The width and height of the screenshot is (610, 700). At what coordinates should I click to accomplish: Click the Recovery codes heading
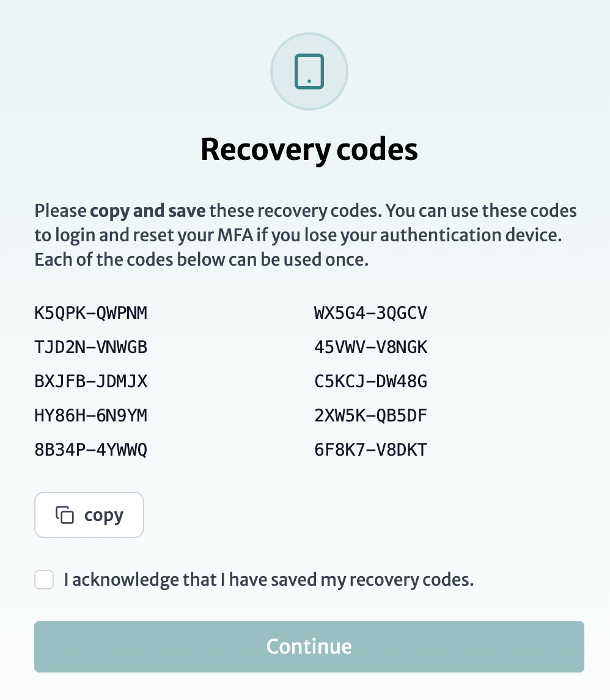coord(309,148)
